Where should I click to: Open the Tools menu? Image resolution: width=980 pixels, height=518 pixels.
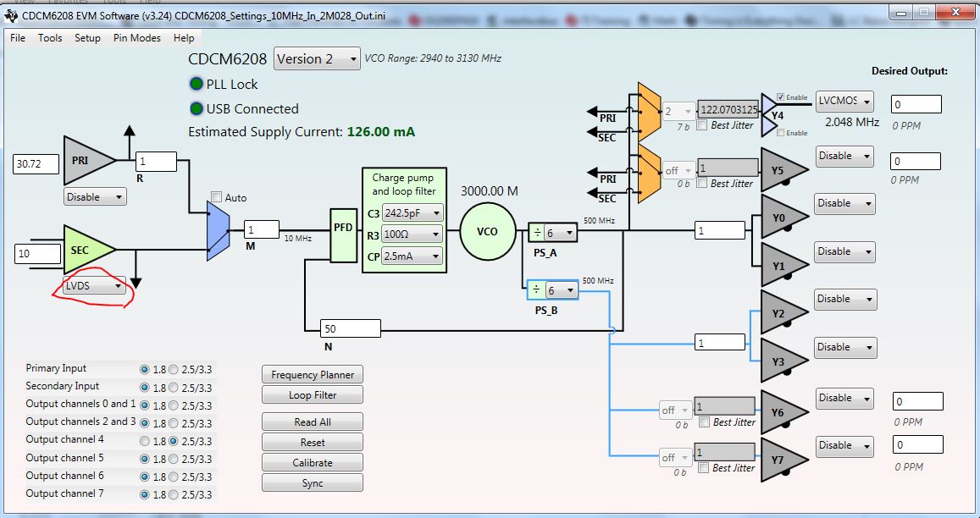click(x=50, y=38)
